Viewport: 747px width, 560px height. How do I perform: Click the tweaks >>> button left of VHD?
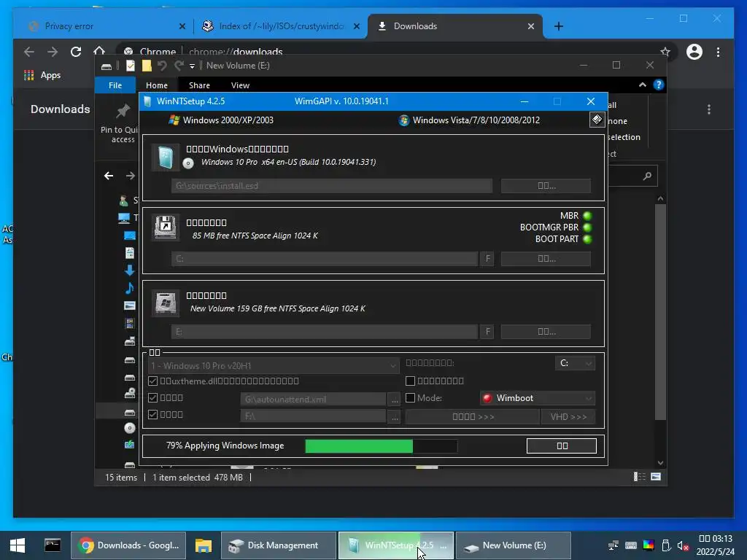(x=473, y=416)
